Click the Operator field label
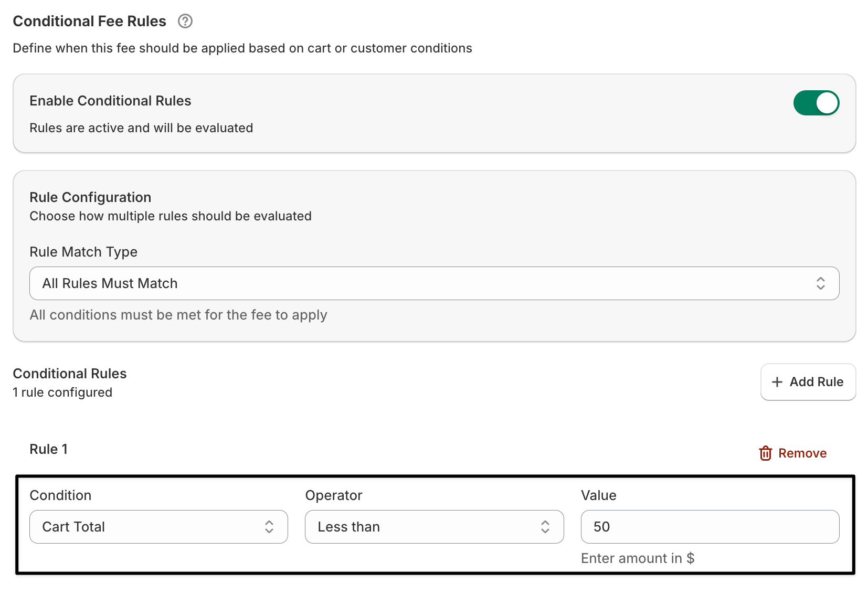Viewport: 868px width, 595px height. (334, 495)
